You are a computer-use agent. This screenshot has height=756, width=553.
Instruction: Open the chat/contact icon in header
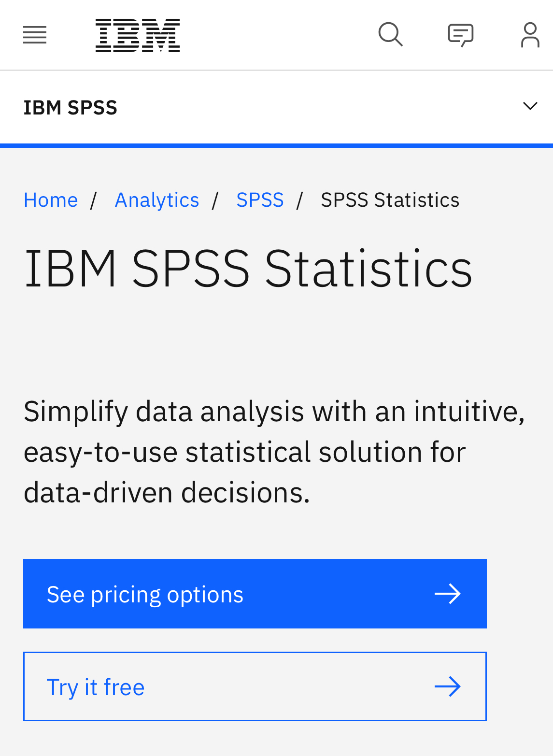(x=460, y=35)
